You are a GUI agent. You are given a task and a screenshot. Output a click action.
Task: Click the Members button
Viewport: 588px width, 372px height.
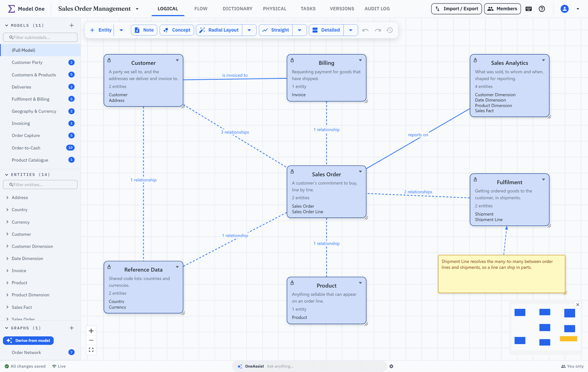click(x=502, y=9)
